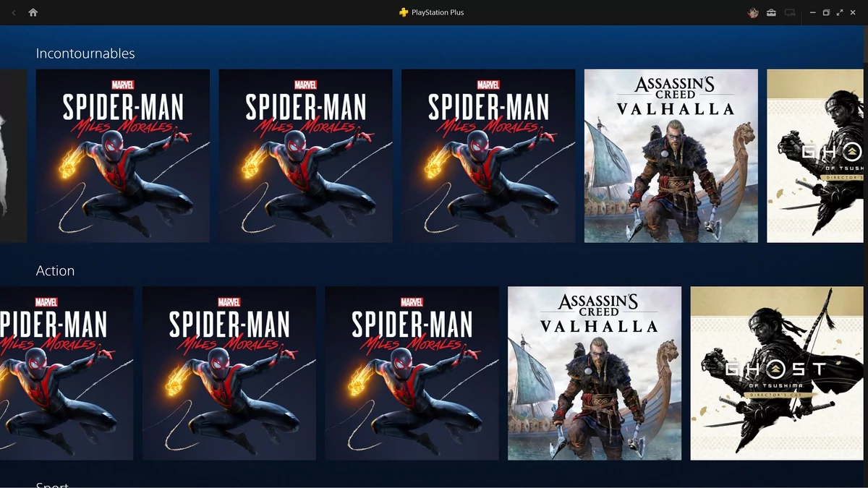The width and height of the screenshot is (868, 488).
Task: Click the PlayStation Plus logo icon
Action: [x=404, y=12]
